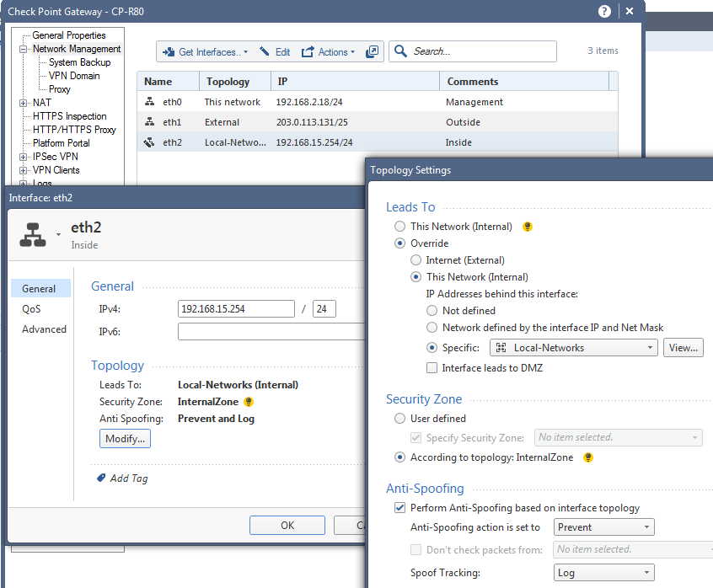Click the detach window icon in toolbar
Image resolution: width=713 pixels, height=588 pixels.
pyautogui.click(x=372, y=51)
